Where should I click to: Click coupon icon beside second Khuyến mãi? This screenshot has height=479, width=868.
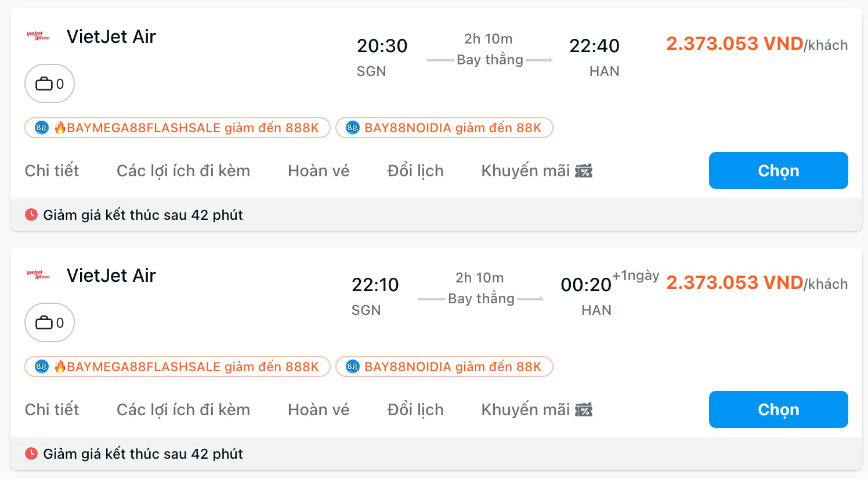coord(584,410)
